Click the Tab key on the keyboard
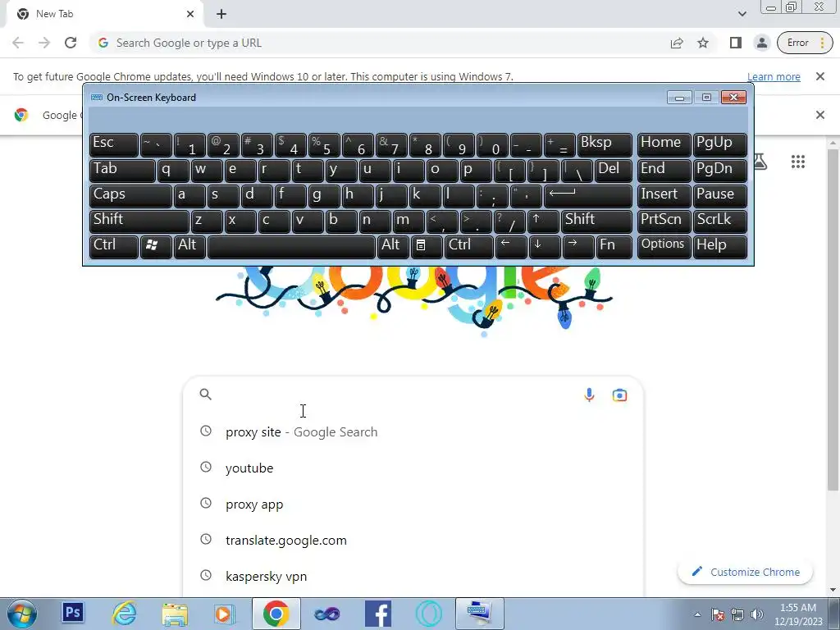The width and height of the screenshot is (840, 630). pyautogui.click(x=122, y=171)
